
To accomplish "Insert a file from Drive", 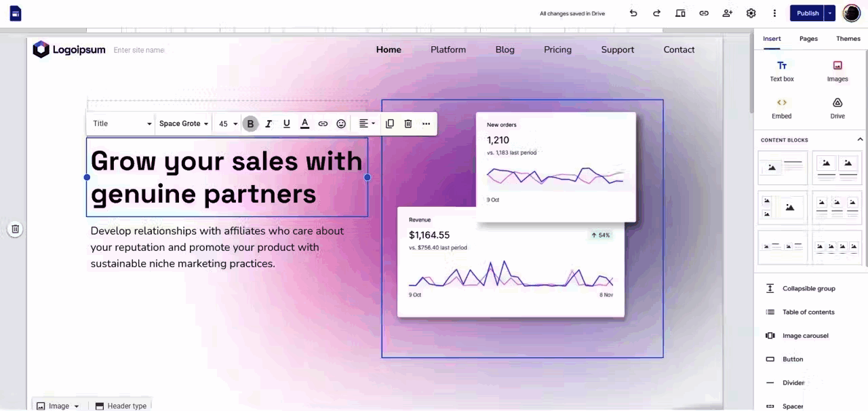I will [x=837, y=109].
